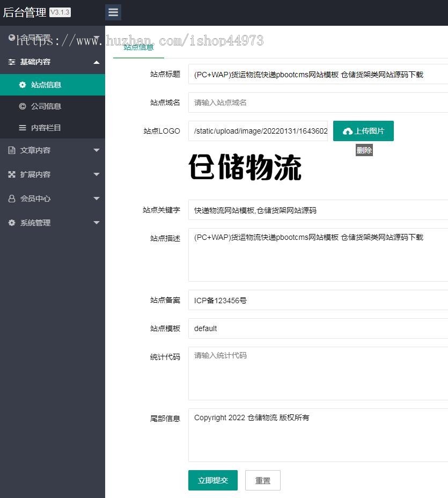Screen dimensions: 448x498
Task: Click inside the 站点描述 textarea
Action: click(x=318, y=255)
